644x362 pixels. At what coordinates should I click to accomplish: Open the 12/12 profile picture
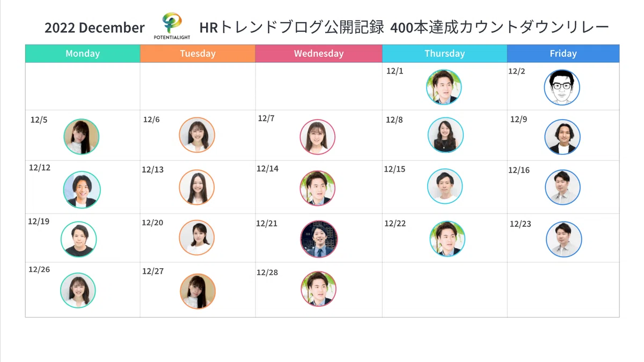click(x=82, y=190)
